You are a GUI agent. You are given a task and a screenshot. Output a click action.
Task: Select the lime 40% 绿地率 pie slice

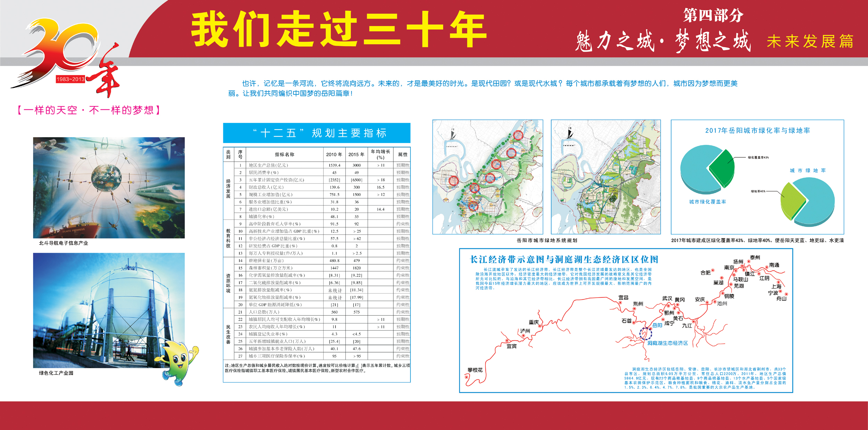792,201
